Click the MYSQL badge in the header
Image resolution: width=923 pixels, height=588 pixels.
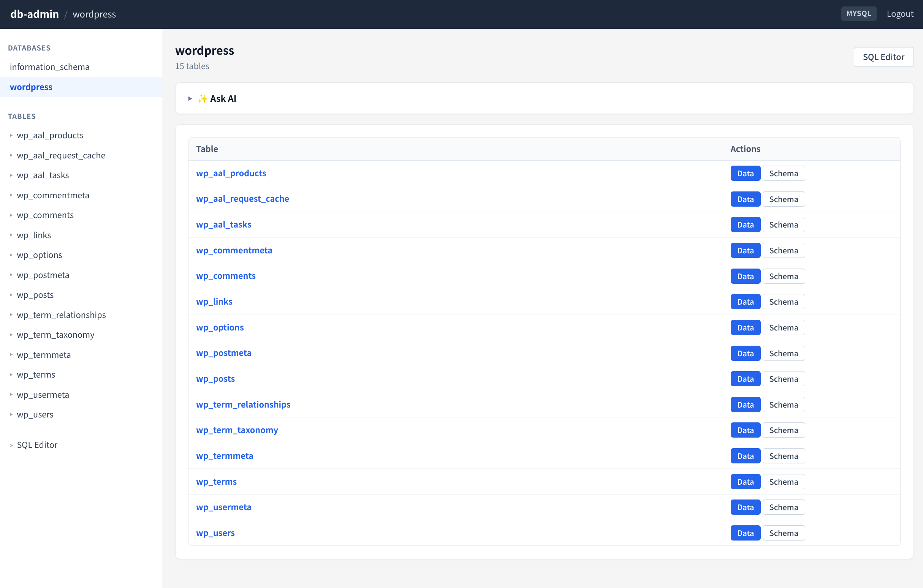click(x=859, y=13)
